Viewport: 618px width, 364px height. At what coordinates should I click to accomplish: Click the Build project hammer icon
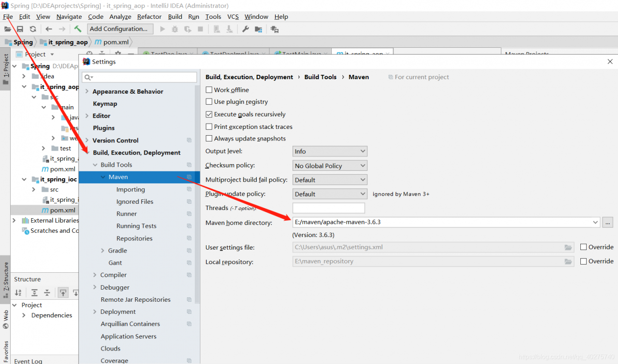(78, 29)
